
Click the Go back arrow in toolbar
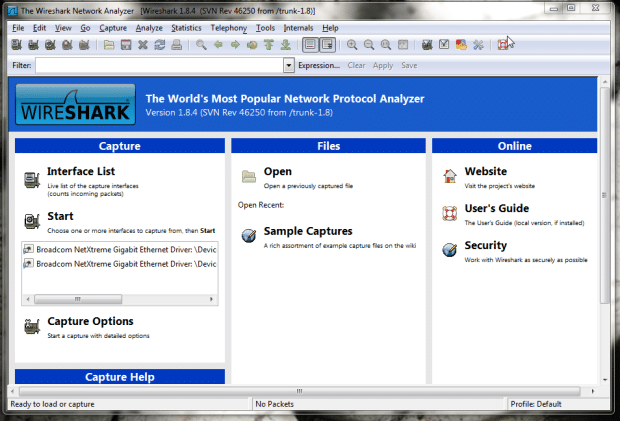point(218,45)
